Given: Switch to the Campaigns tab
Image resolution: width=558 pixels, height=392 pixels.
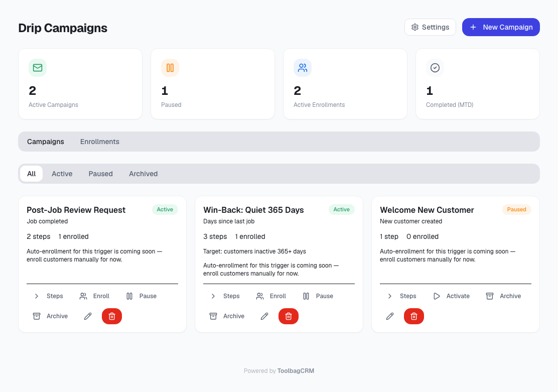Looking at the screenshot, I should 46,142.
